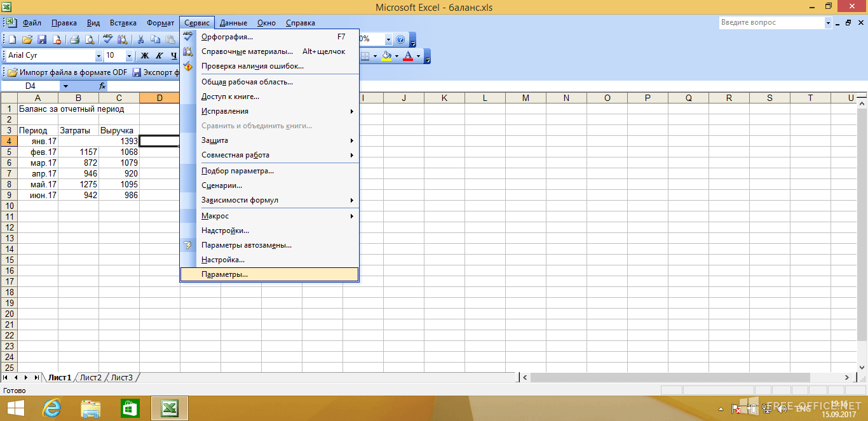Click the Введите вопрос help input box
This screenshot has height=421, width=868.
pos(771,22)
